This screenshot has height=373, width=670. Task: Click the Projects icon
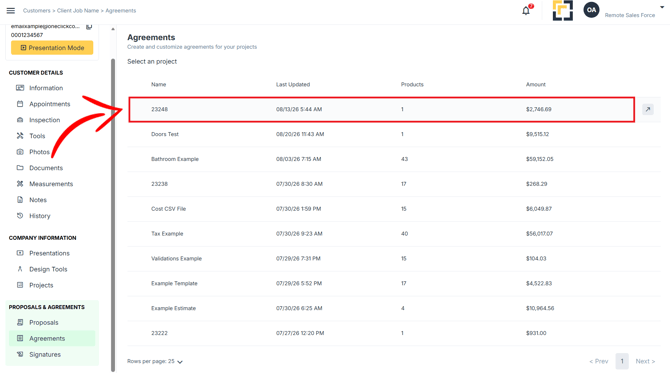tap(20, 285)
